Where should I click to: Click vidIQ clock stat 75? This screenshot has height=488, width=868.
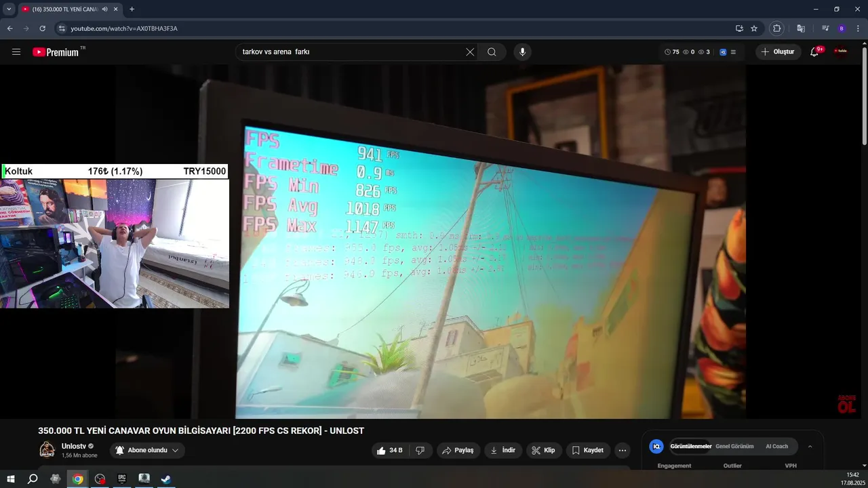(672, 52)
